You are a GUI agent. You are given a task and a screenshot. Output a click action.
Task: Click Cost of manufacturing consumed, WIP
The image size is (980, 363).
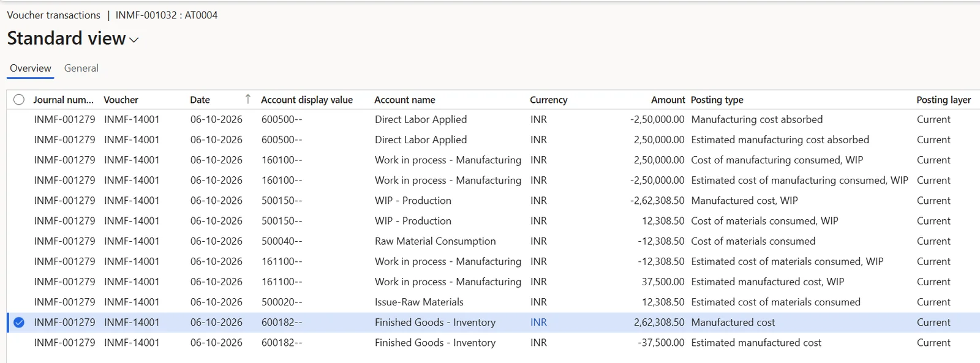point(777,160)
